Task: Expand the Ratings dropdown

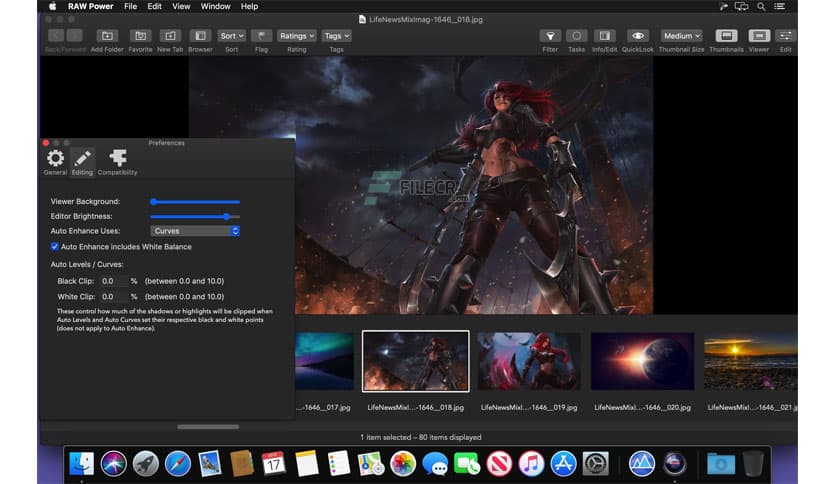Action: click(x=296, y=36)
